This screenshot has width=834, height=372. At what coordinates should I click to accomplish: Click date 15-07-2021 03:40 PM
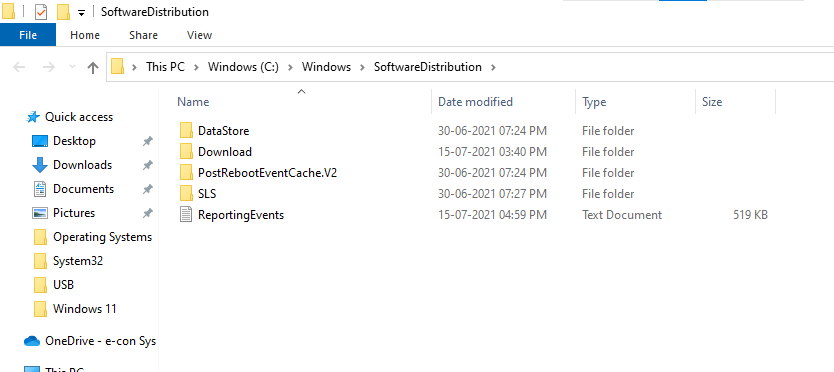492,152
